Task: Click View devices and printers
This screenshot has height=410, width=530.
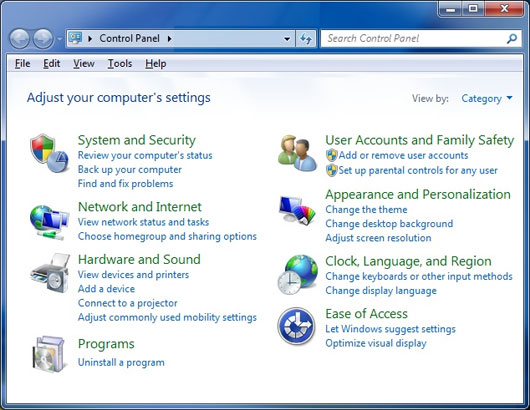Action: point(133,274)
